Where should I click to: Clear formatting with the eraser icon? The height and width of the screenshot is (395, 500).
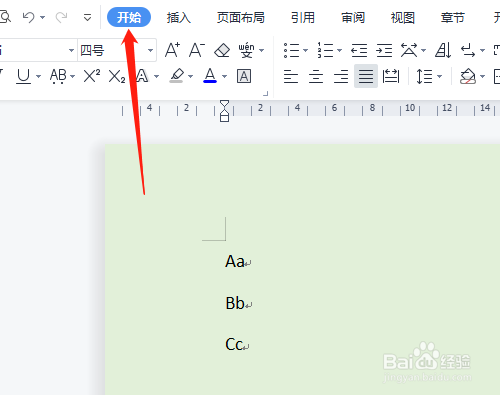click(222, 51)
